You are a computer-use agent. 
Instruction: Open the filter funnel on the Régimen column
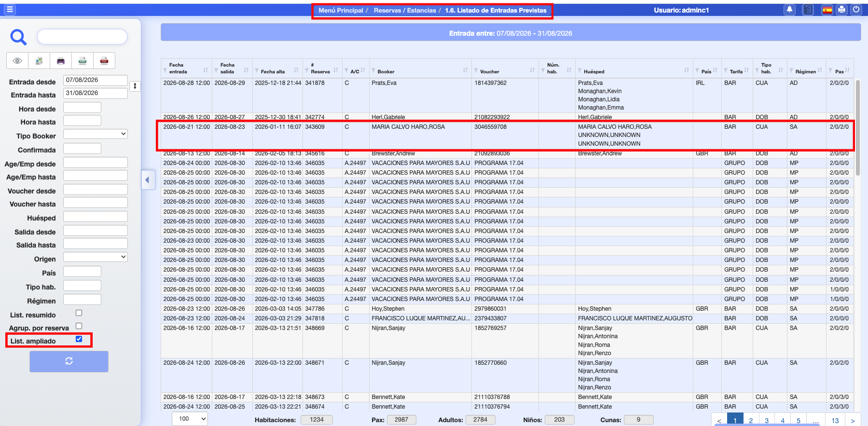[x=791, y=71]
